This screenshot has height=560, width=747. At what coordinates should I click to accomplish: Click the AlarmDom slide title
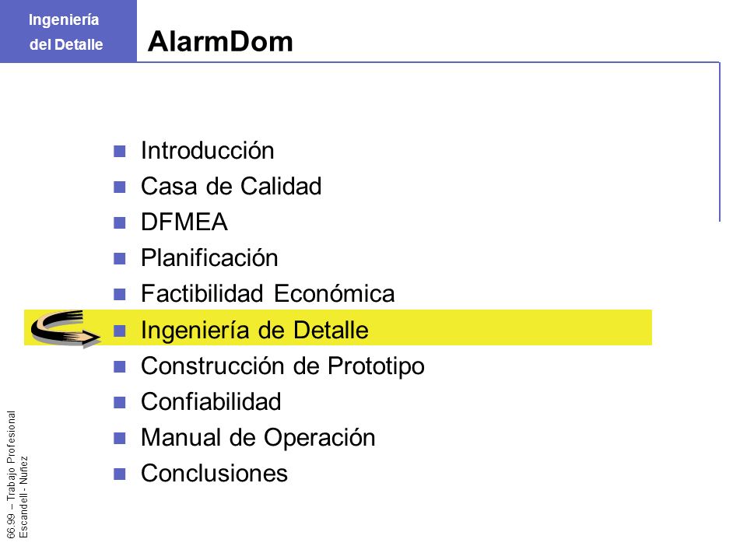click(220, 41)
